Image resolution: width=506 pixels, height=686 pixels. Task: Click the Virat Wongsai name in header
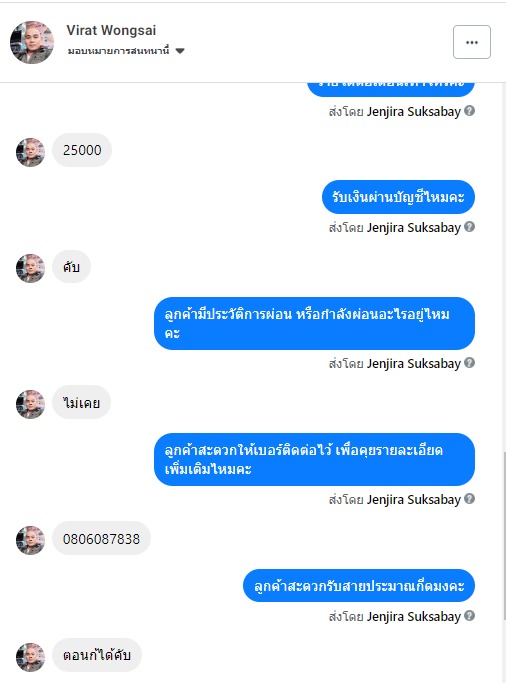click(x=111, y=31)
